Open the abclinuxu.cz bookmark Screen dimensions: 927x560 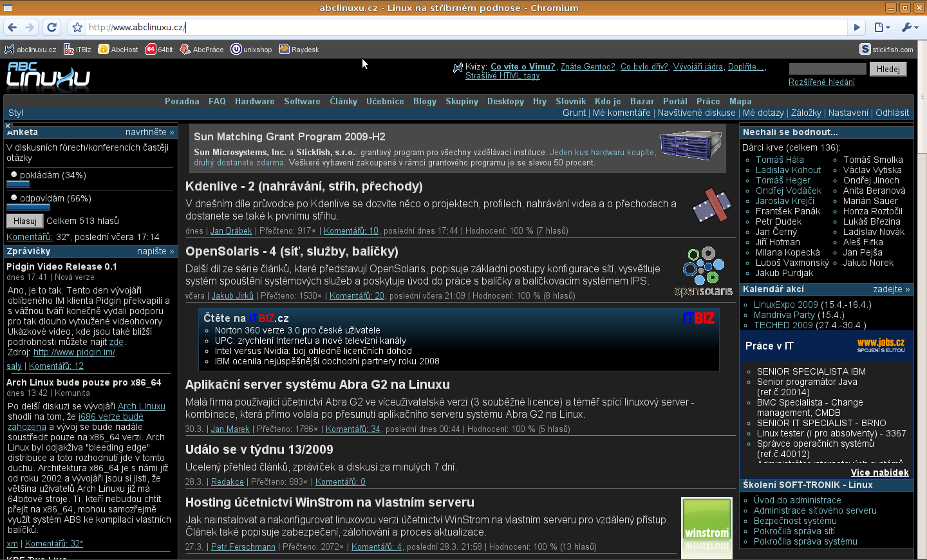point(30,49)
